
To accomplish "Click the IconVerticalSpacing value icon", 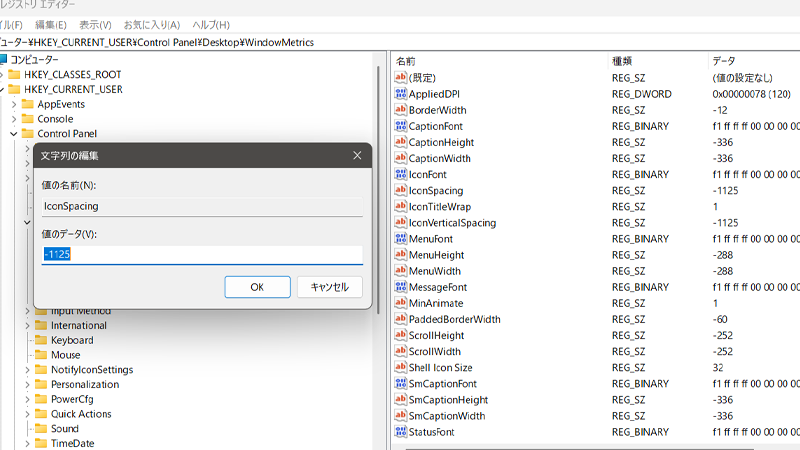I will point(401,222).
